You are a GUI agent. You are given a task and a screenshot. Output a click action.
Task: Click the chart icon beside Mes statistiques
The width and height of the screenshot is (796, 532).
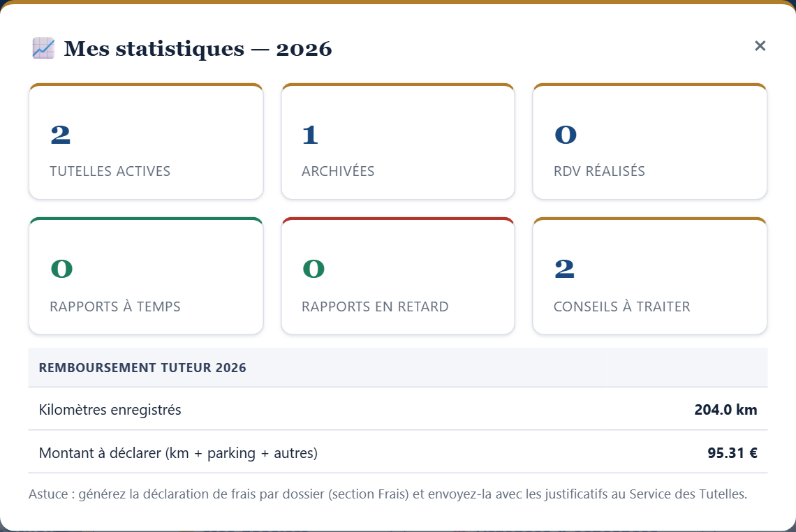tap(43, 48)
